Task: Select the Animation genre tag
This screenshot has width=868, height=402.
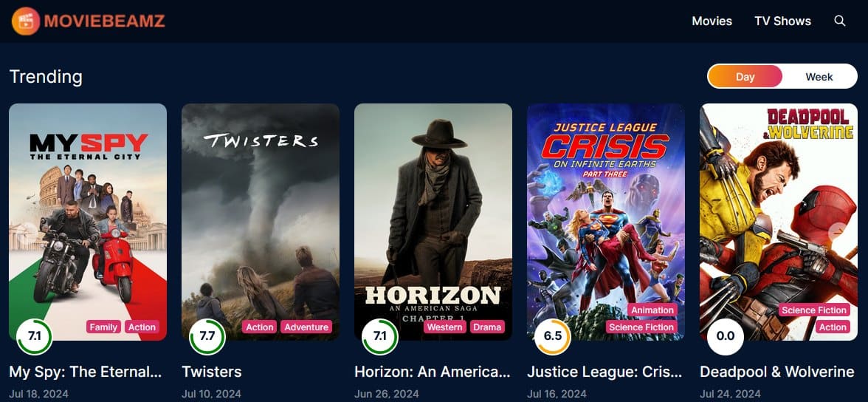Action: [x=652, y=310]
